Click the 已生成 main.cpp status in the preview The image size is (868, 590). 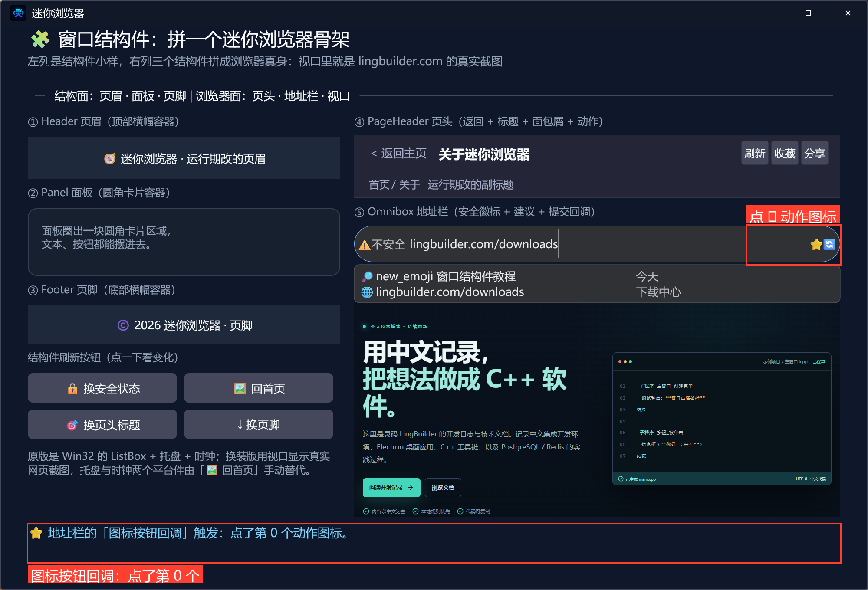(x=637, y=479)
